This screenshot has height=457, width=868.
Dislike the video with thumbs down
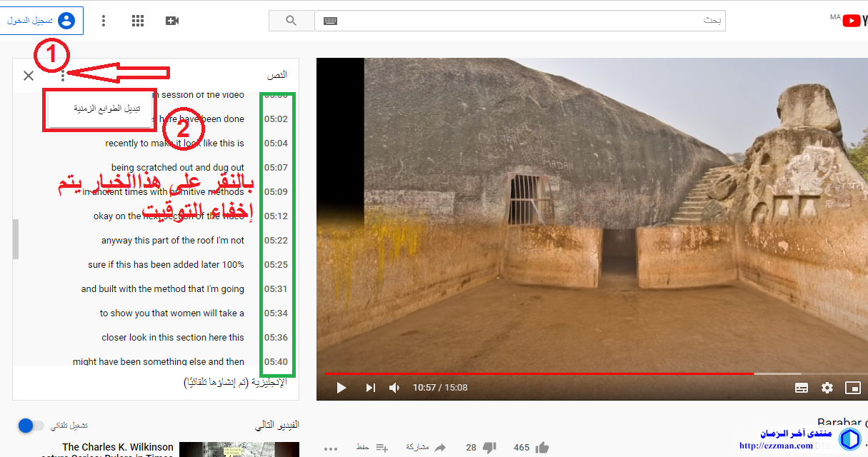pyautogui.click(x=489, y=448)
